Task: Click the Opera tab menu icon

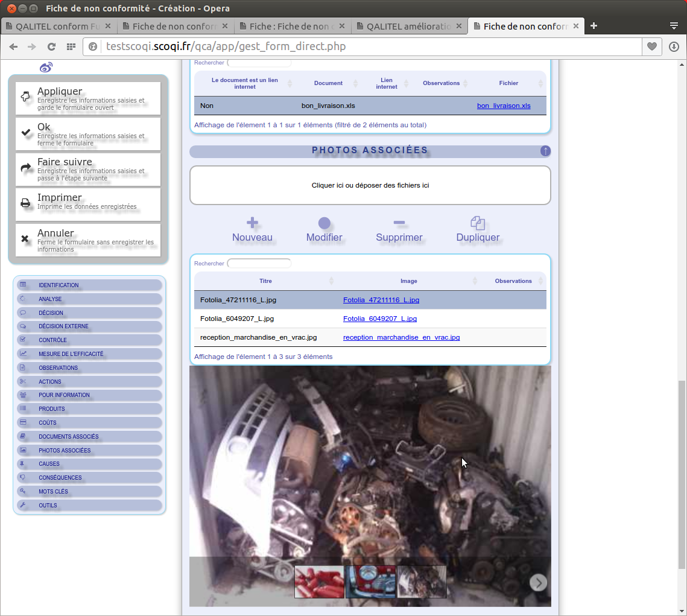Action: (674, 26)
